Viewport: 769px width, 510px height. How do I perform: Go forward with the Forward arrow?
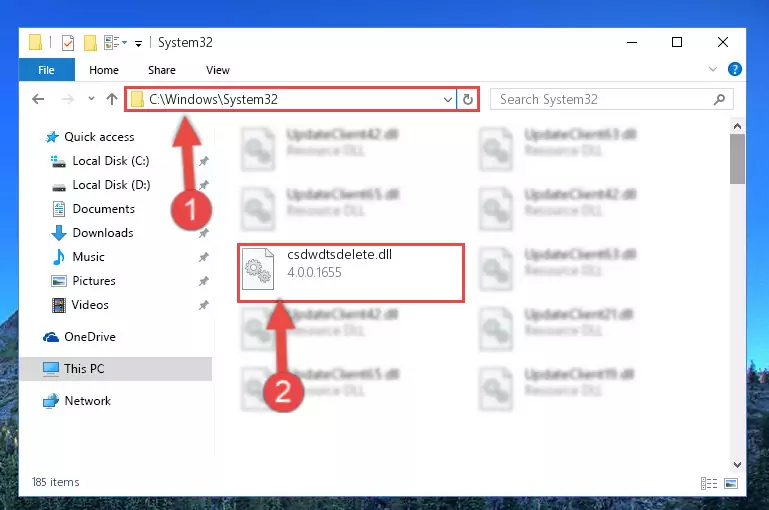[x=68, y=100]
